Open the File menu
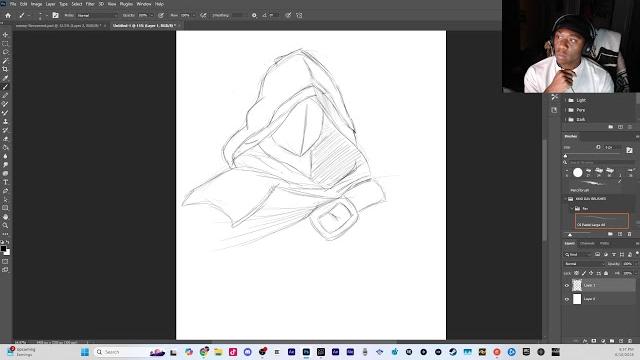640x360 pixels. point(13,4)
